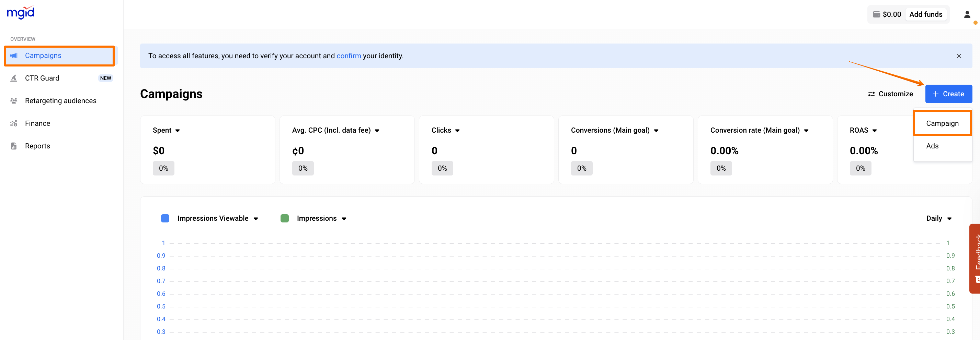Click the green Impressions color swatch
This screenshot has height=340, width=980.
point(285,218)
